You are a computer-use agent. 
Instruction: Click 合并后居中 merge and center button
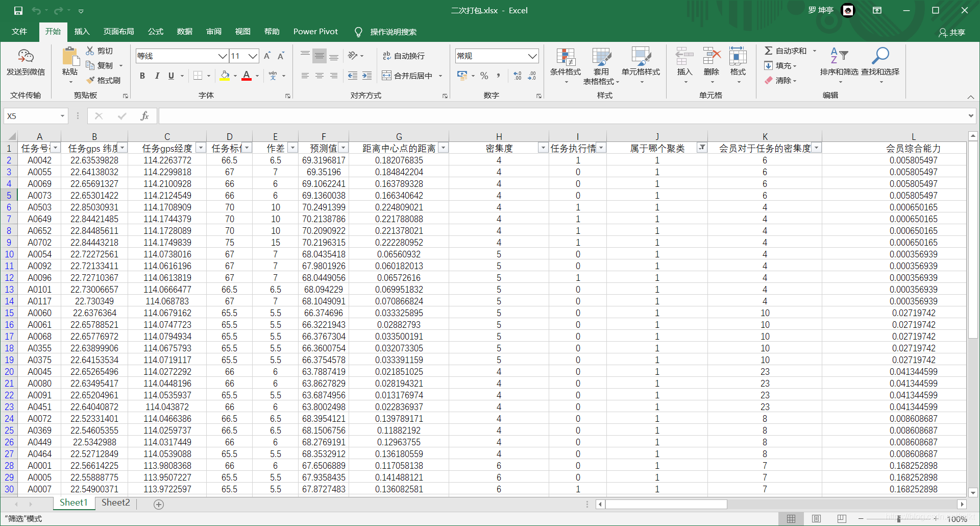(407, 76)
